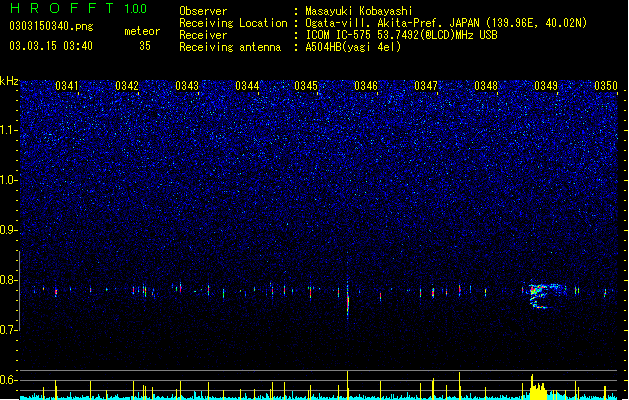
Task: Select the 0345 time marker on spectrogram
Action: click(x=306, y=86)
